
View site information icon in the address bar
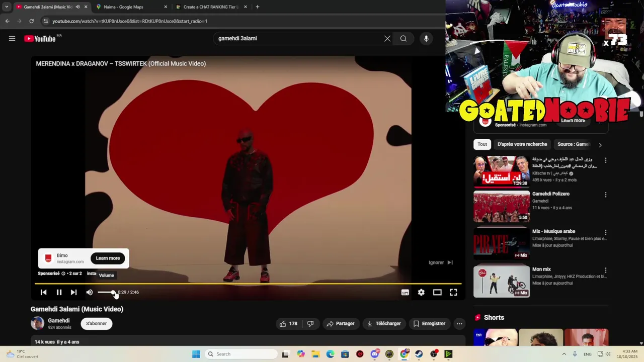(x=46, y=21)
